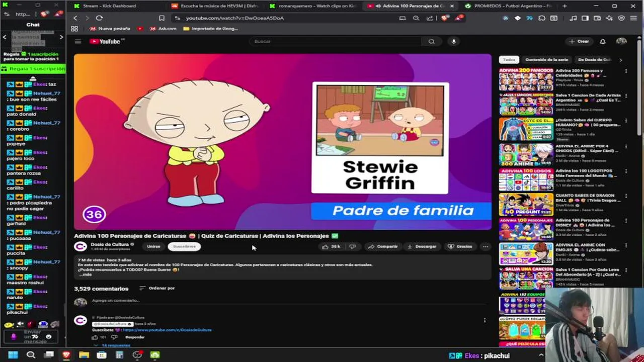This screenshot has height=362, width=644.
Task: Click Regala 1 suscripción in Kick chat
Action: pos(33,69)
